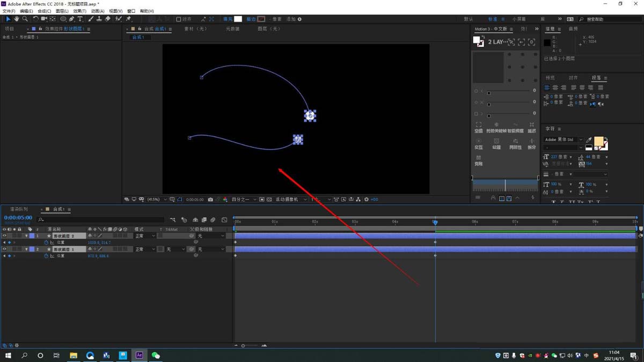Launch the WeChat icon in the taskbar
This screenshot has width=644, height=362.
[156, 355]
